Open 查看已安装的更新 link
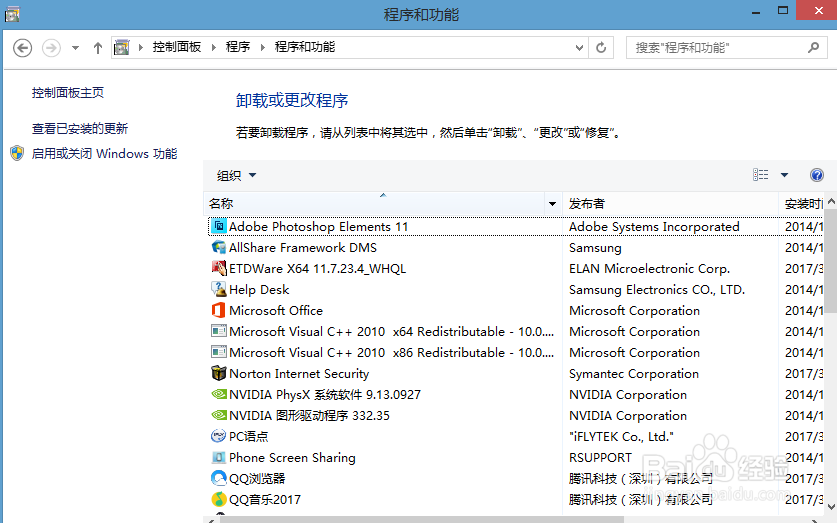The image size is (837, 523). 80,129
